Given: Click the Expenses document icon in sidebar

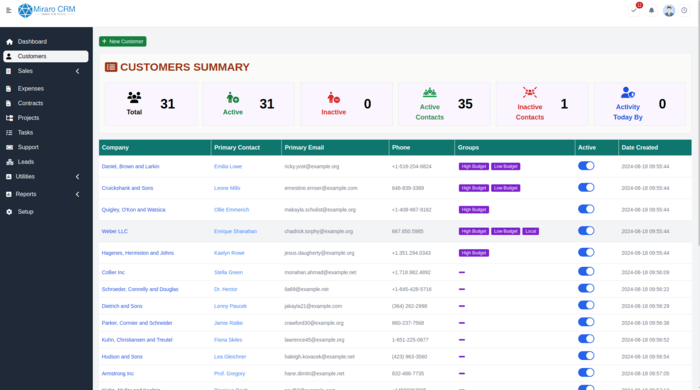Looking at the screenshot, I should (x=8, y=88).
